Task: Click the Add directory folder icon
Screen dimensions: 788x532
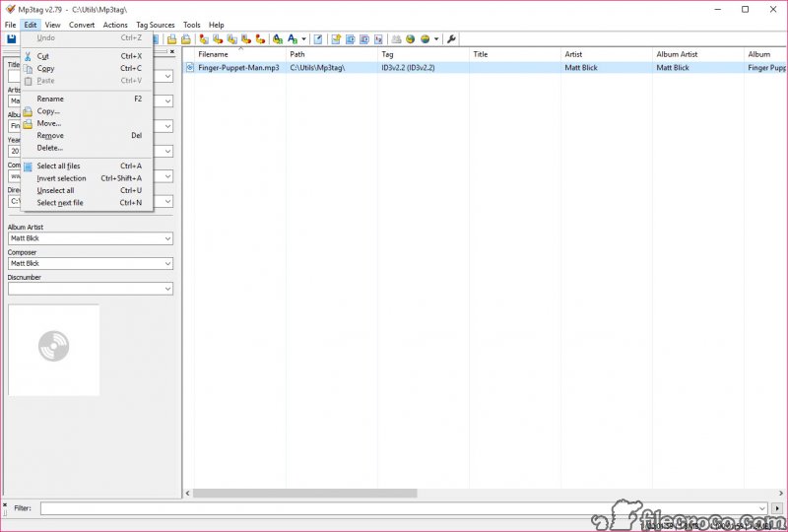Action: tap(186, 38)
